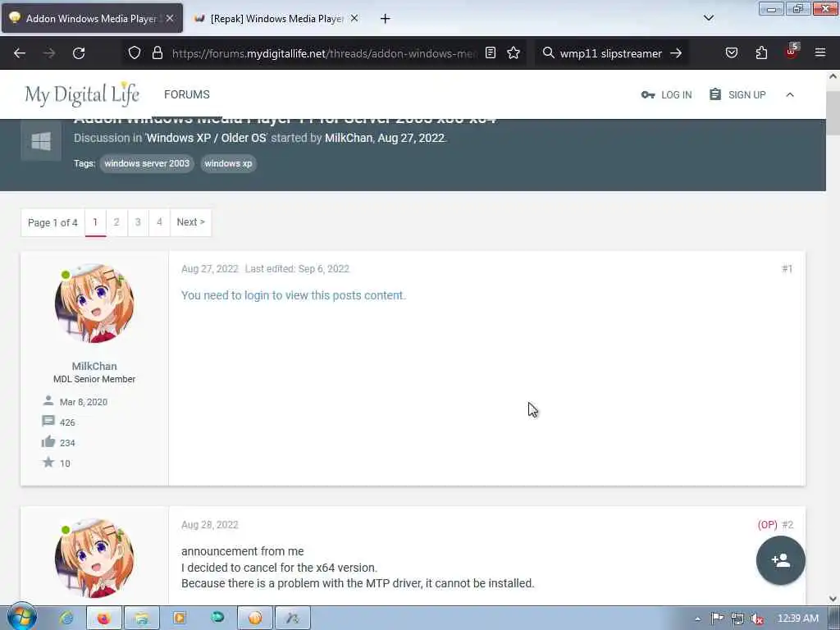This screenshot has height=630, width=840.
Task: Select the Addon Windows Media Player tab
Action: [x=92, y=19]
